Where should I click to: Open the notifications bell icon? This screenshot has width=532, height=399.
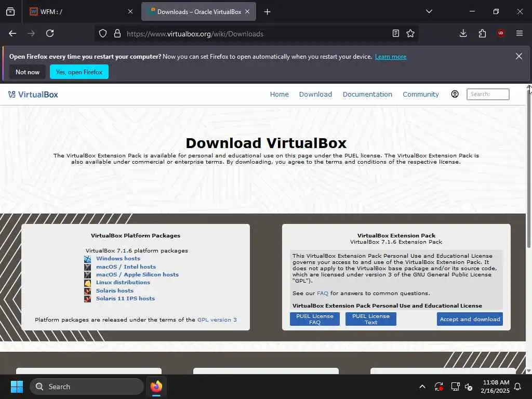[x=518, y=387]
